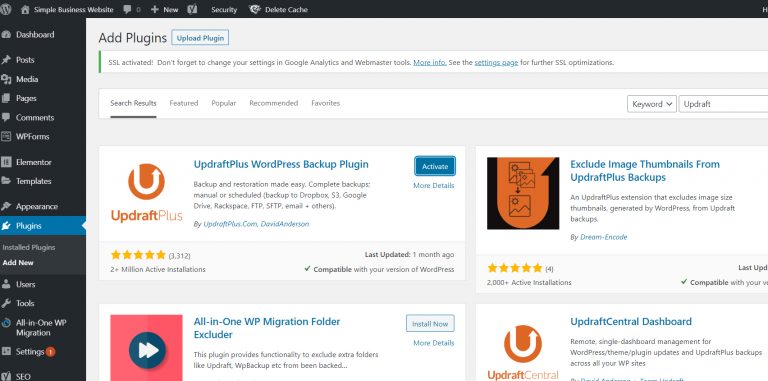This screenshot has height=381, width=768.
Task: Open the Yoast icon in admin bar
Action: (193, 9)
